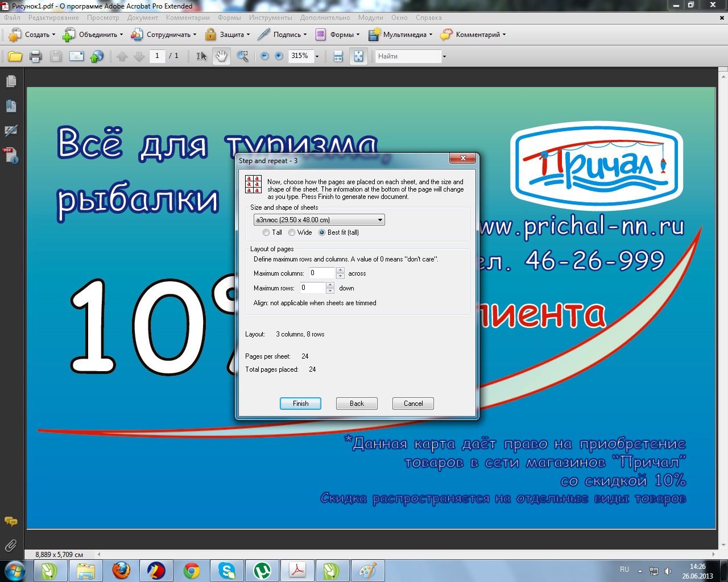The width and height of the screenshot is (728, 582).
Task: Open the Attachments paperclip panel
Action: tap(11, 546)
